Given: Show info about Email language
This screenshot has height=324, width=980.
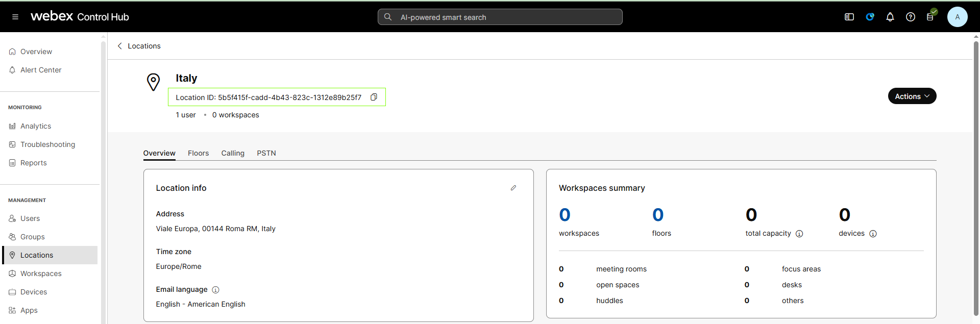Looking at the screenshot, I should click(215, 290).
